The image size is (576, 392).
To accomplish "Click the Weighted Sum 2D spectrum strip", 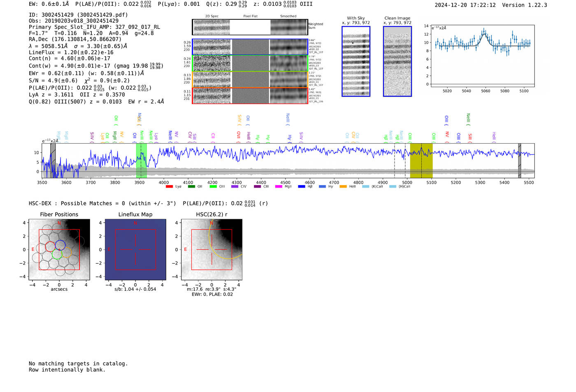I will pyautogui.click(x=250, y=27).
